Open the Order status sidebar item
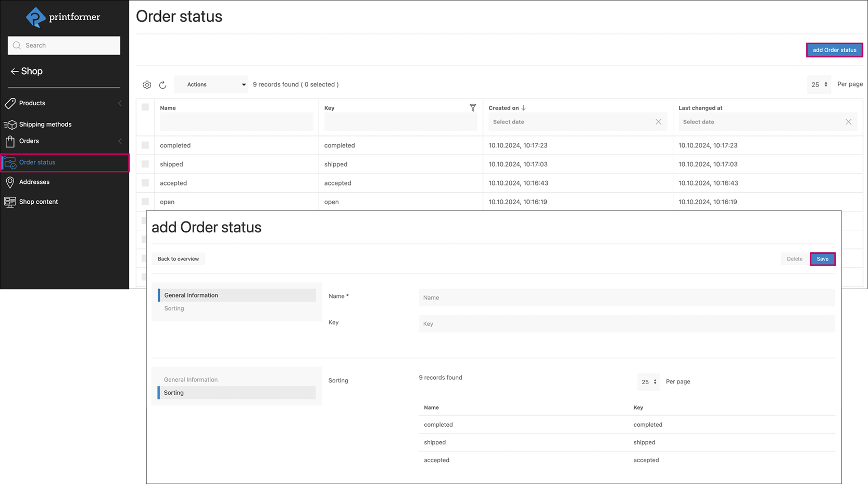The height and width of the screenshot is (484, 868). click(x=37, y=163)
